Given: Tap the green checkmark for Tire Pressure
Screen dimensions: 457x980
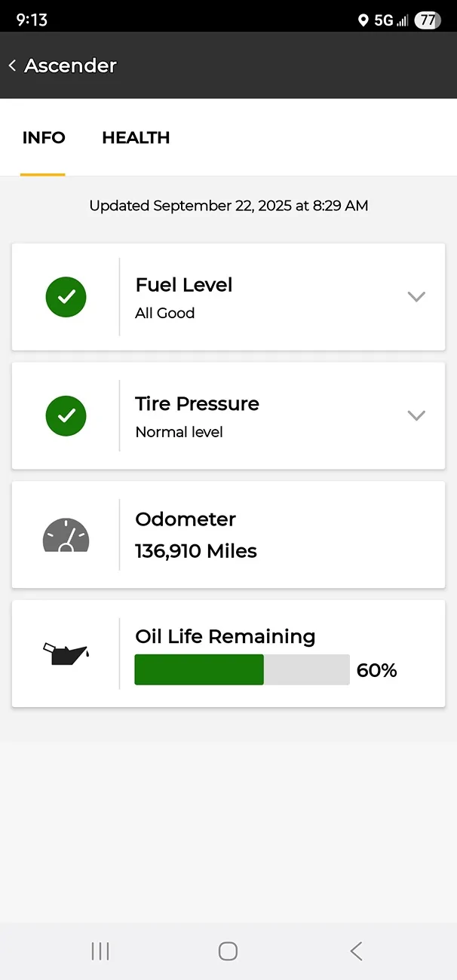Looking at the screenshot, I should pos(66,415).
